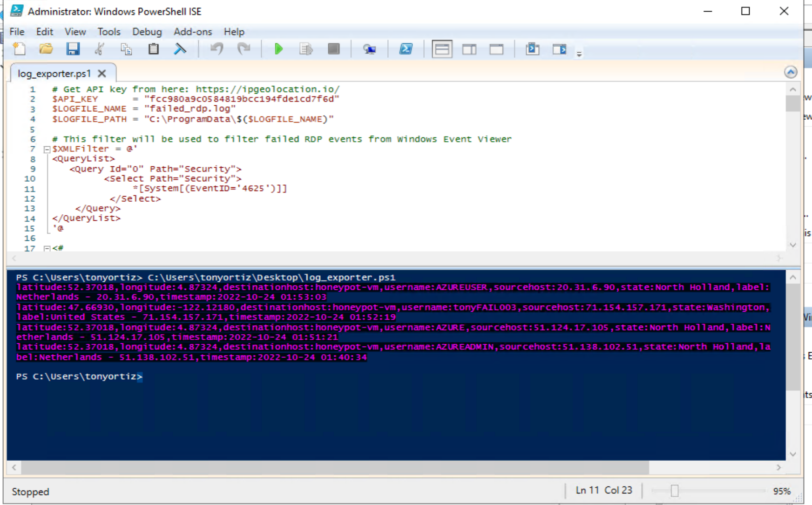Save the current script
Image resolution: width=812 pixels, height=505 pixels.
(73, 48)
